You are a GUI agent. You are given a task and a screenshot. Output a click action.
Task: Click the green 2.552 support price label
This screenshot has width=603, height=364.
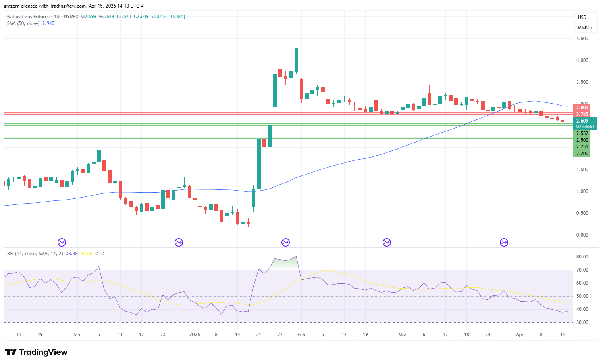click(x=582, y=133)
